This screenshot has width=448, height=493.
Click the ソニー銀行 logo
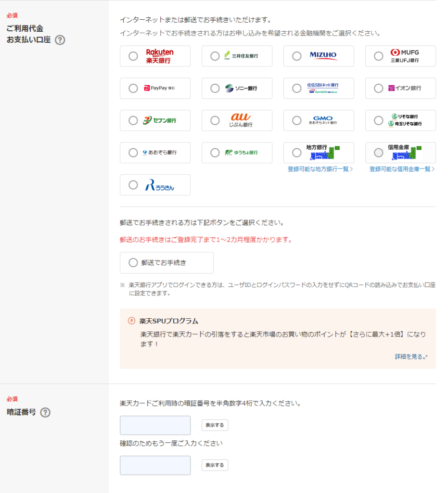point(241,89)
